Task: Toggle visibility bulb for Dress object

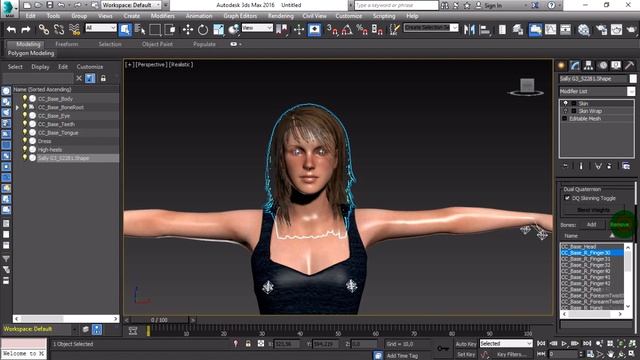Action: [24, 141]
